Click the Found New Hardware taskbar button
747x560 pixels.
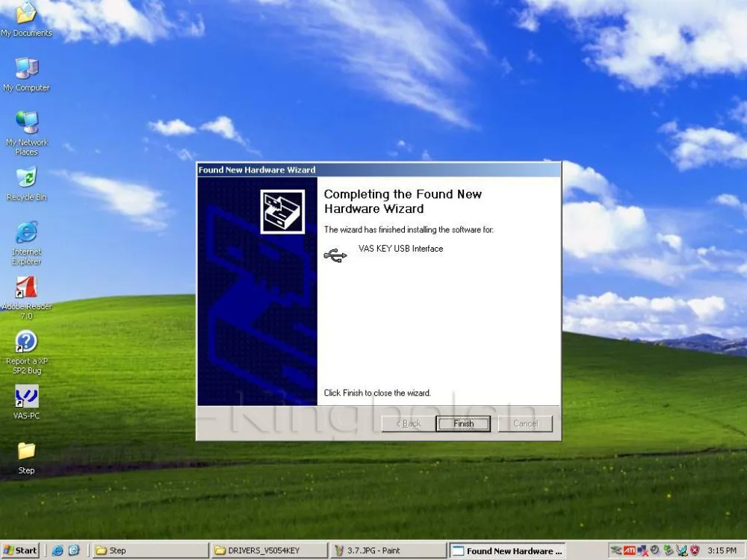click(507, 550)
